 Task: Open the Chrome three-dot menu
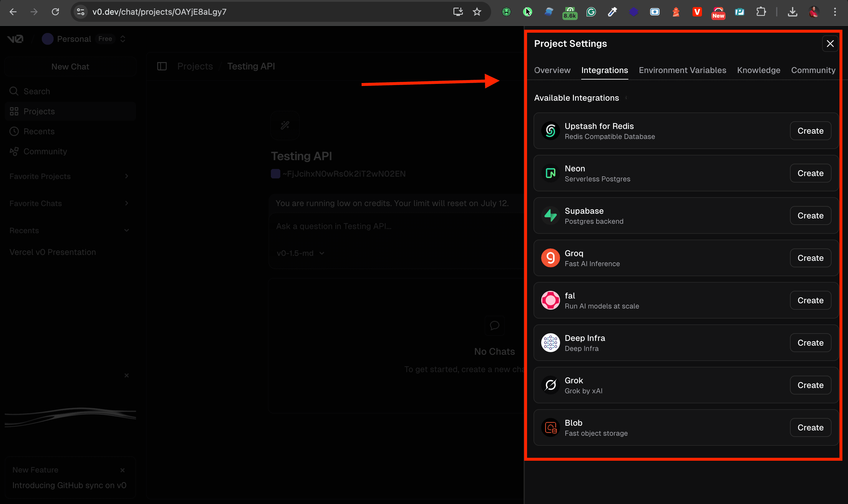pyautogui.click(x=835, y=12)
